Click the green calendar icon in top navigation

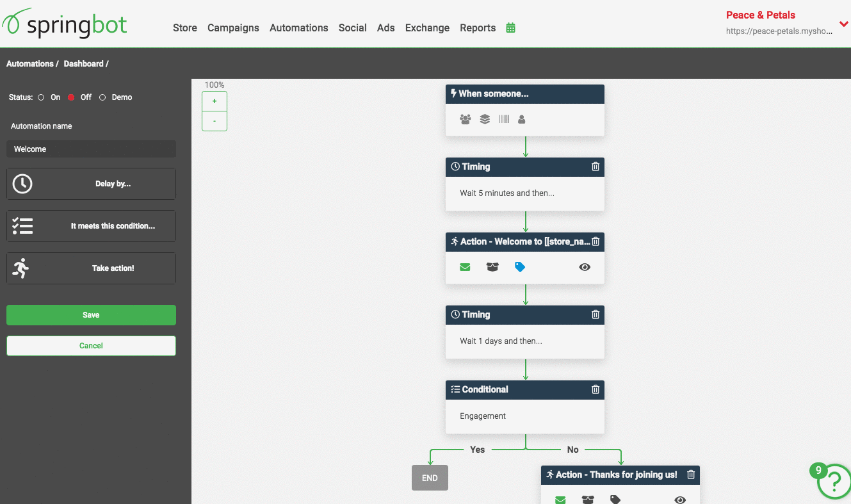(510, 28)
